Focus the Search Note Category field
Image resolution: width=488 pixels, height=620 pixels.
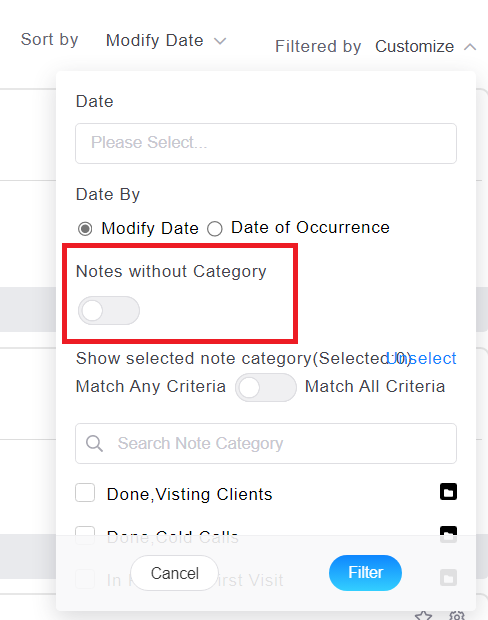266,444
